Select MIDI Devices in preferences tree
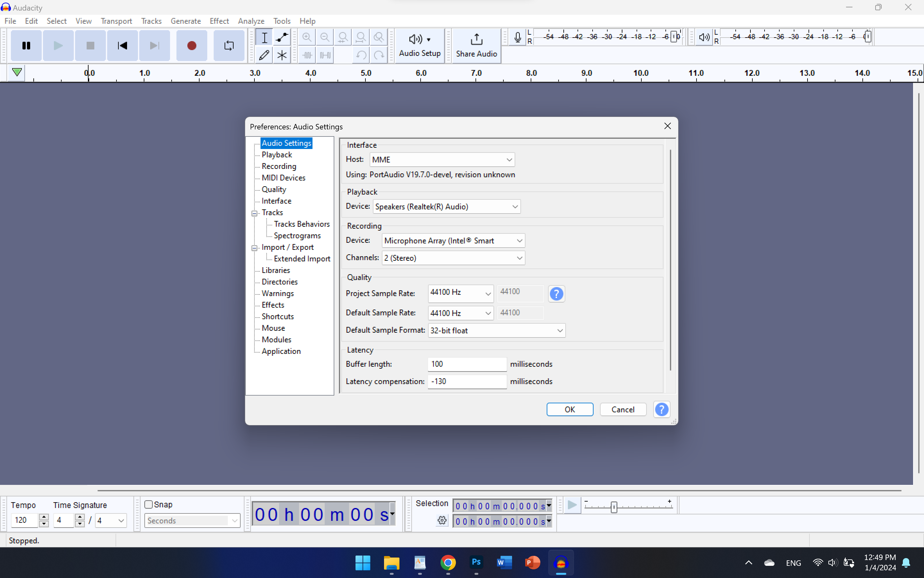The image size is (924, 578). (283, 178)
